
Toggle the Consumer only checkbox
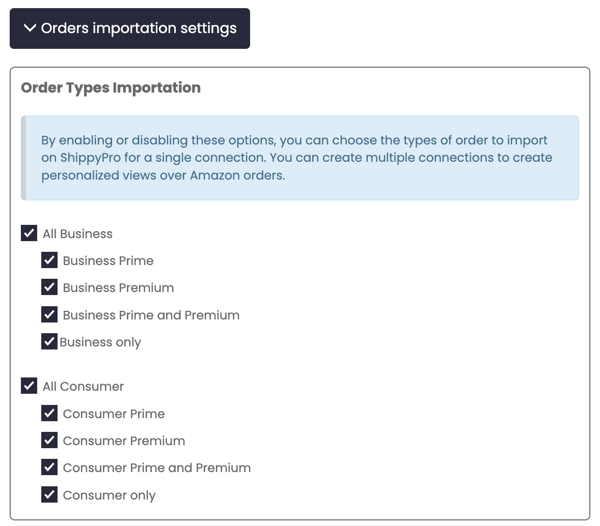49,495
